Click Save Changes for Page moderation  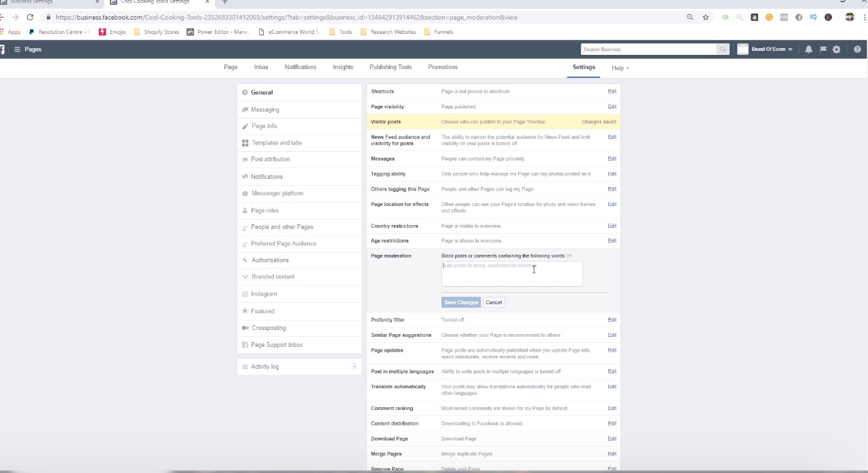(x=461, y=302)
